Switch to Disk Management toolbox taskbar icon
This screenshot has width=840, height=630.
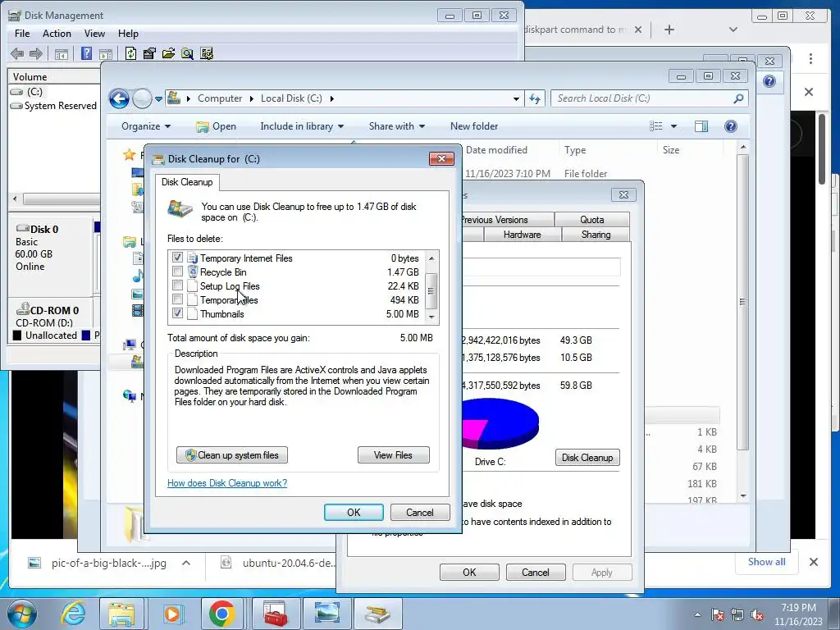tap(275, 614)
